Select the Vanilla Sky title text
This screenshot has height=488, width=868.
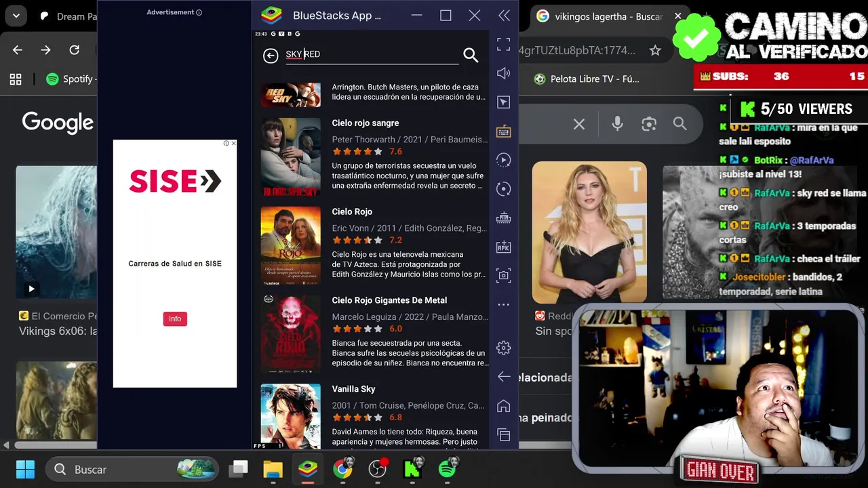click(353, 389)
